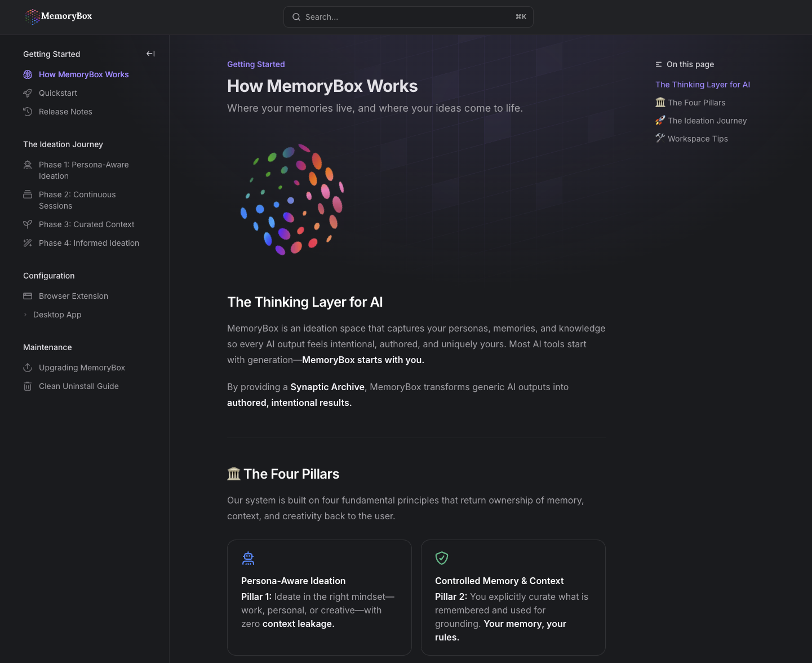Go to Phase 1: Persona-Aware Ideation
The image size is (812, 663).
(x=84, y=170)
